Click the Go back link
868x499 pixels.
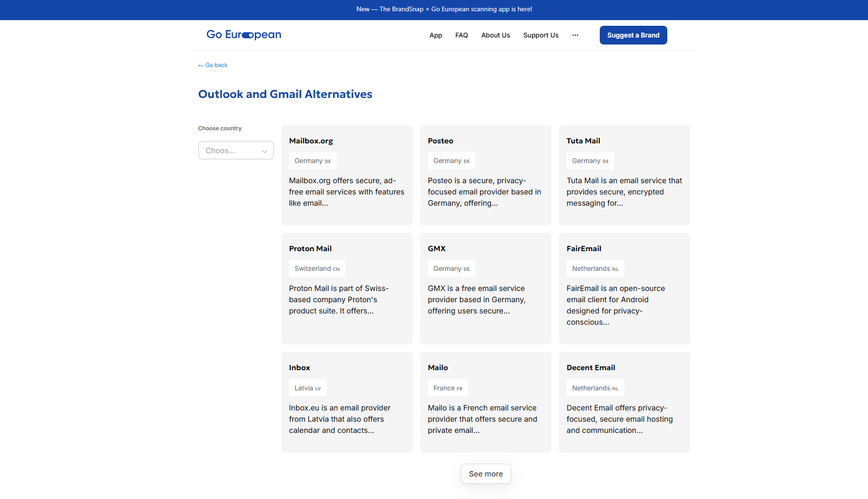tap(213, 65)
